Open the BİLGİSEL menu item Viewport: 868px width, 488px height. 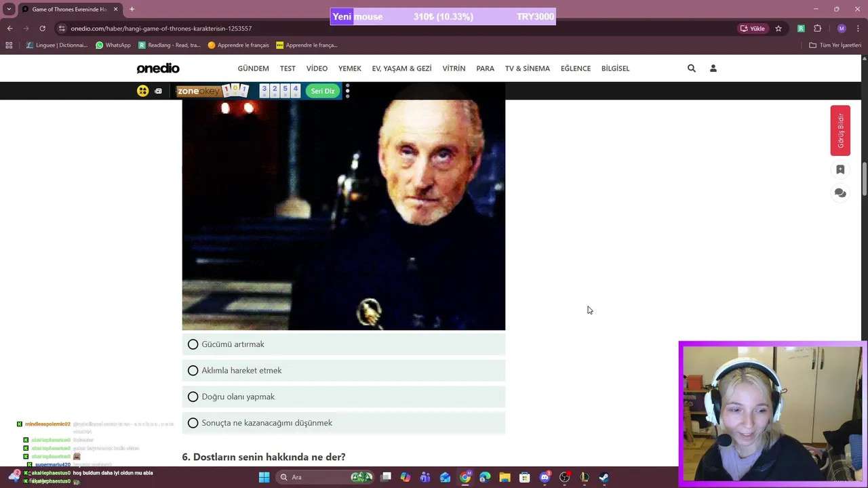615,68
